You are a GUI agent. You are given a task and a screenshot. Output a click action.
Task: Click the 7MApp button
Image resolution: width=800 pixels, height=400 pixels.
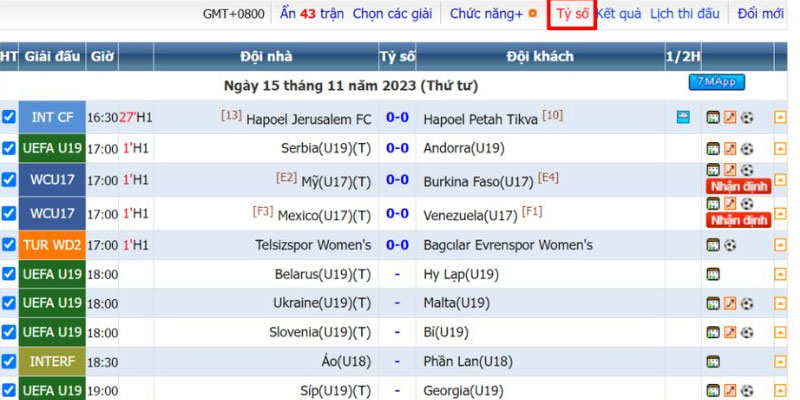click(716, 82)
